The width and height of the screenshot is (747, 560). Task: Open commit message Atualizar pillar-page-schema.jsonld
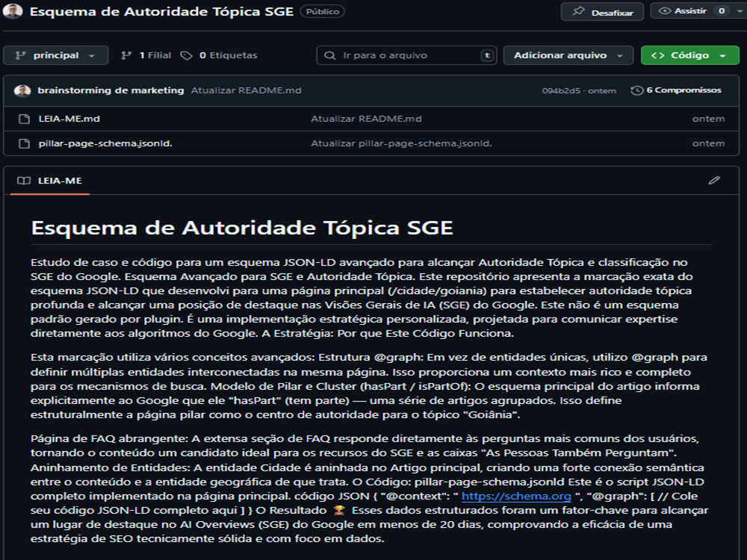click(401, 143)
